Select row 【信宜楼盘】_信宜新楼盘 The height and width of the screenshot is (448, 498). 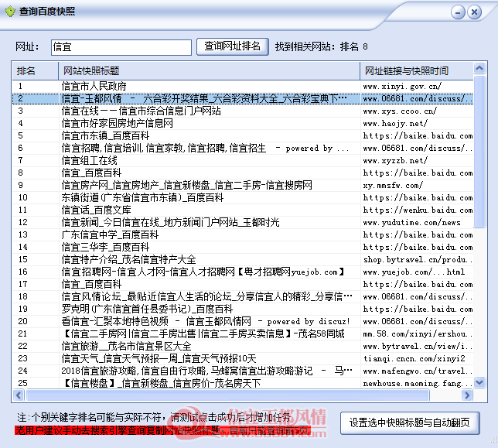[x=243, y=383]
